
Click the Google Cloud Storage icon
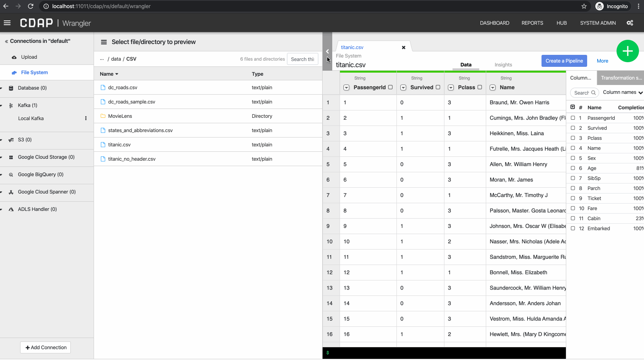point(11,157)
